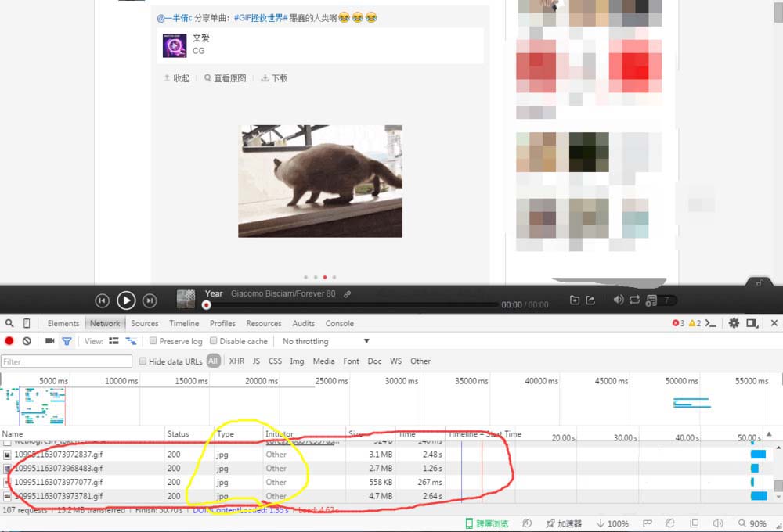This screenshot has height=532, width=783.
Task: Click the DevTools inspect element magnifier icon
Action: pyautogui.click(x=9, y=323)
